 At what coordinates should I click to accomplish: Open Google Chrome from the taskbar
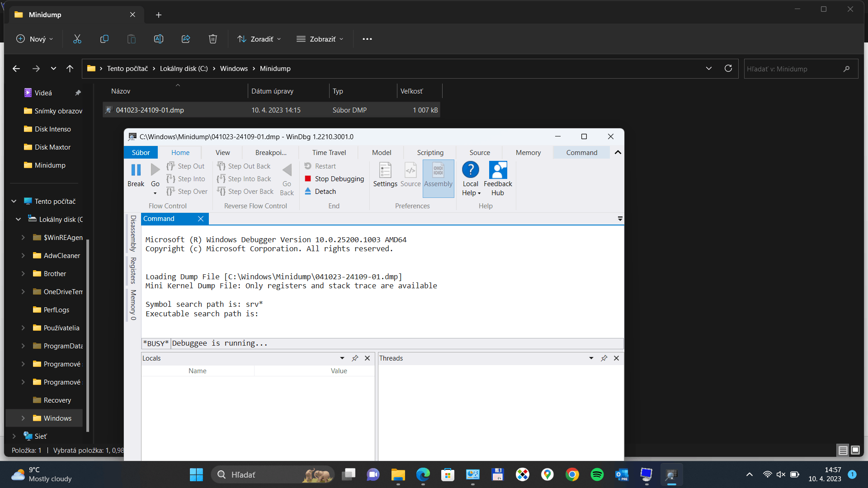pos(572,475)
